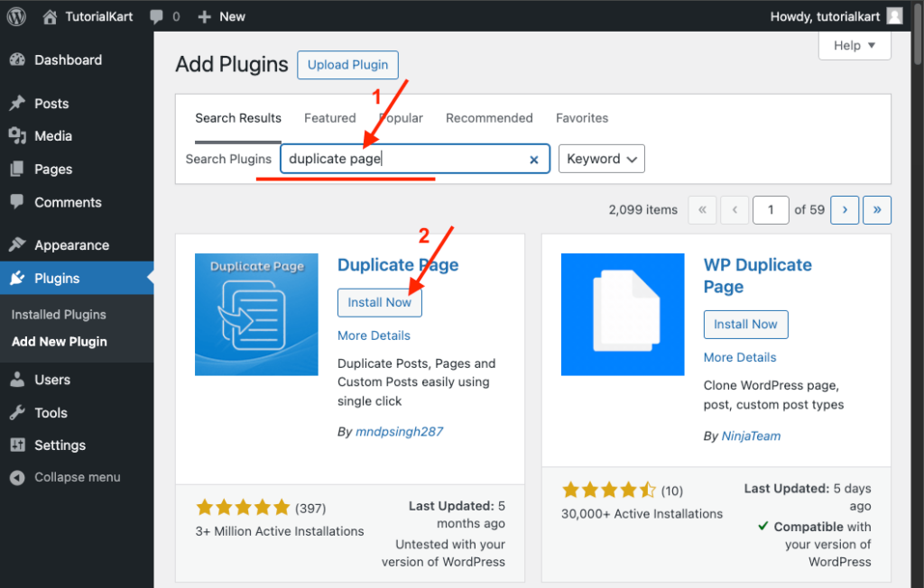This screenshot has height=588, width=924.
Task: Click the 2,099 items count text
Action: click(x=642, y=210)
